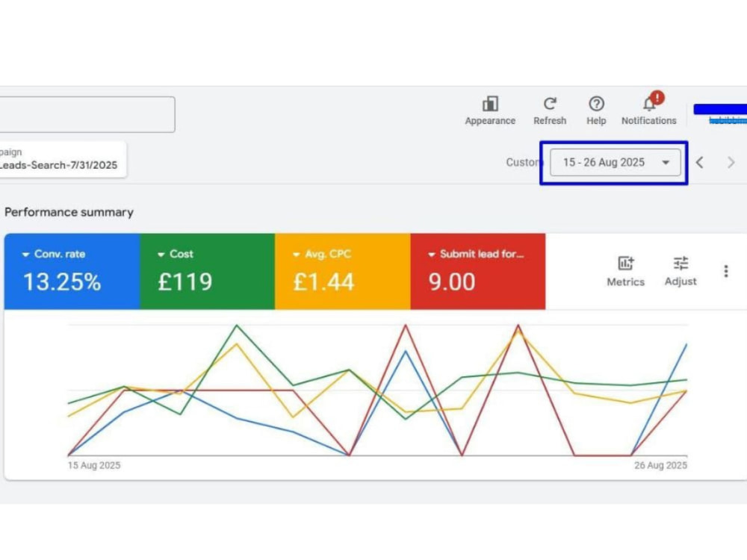Click the 13.25% conversion rate value
The height and width of the screenshot is (560, 747).
coord(62,281)
